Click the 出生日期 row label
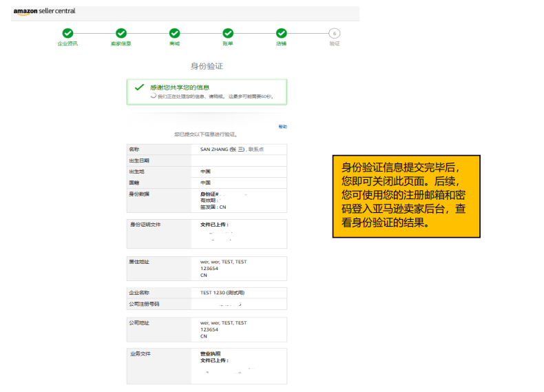The width and height of the screenshot is (544, 392). [x=139, y=161]
